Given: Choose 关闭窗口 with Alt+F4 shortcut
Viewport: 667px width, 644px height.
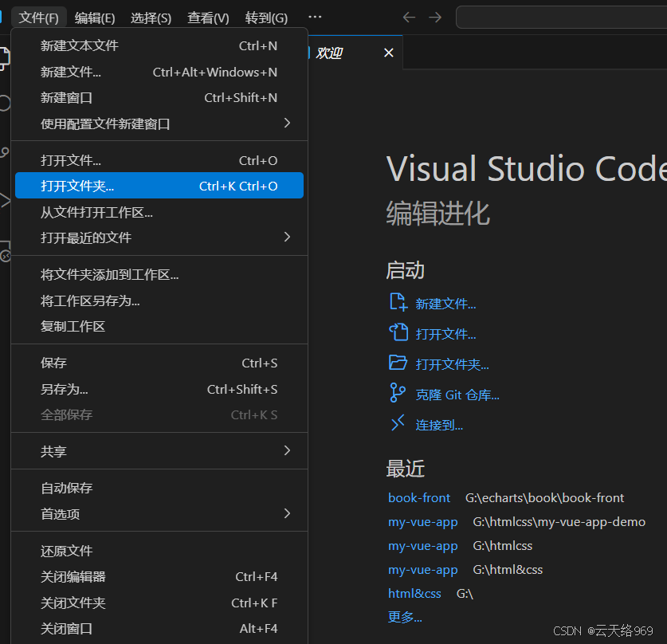Looking at the screenshot, I should pyautogui.click(x=159, y=628).
